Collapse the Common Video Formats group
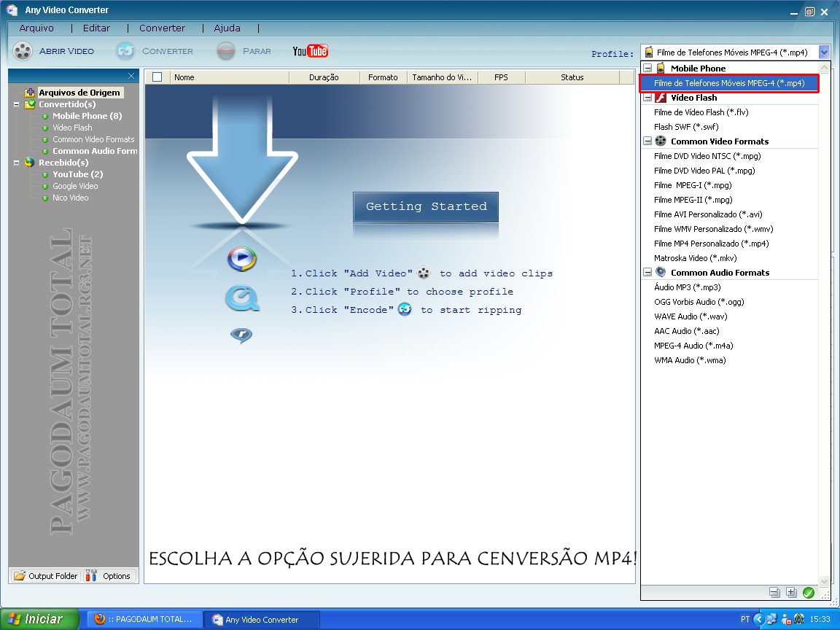 pos(647,141)
